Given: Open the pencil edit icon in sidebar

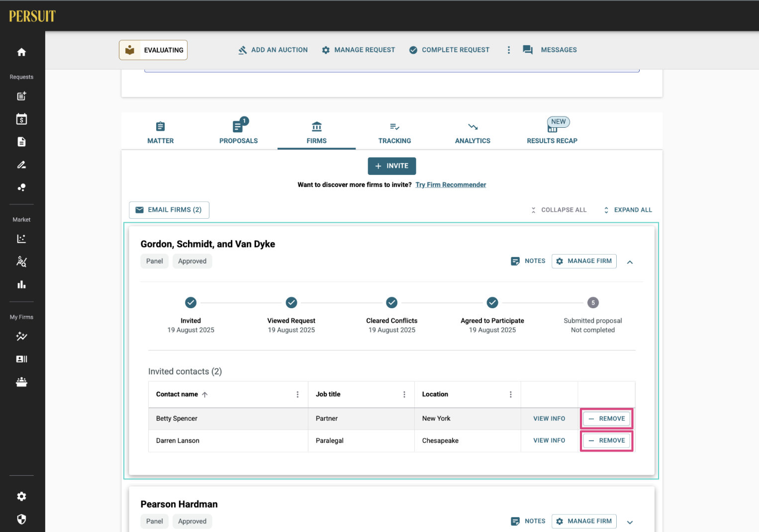Looking at the screenshot, I should coord(21,165).
